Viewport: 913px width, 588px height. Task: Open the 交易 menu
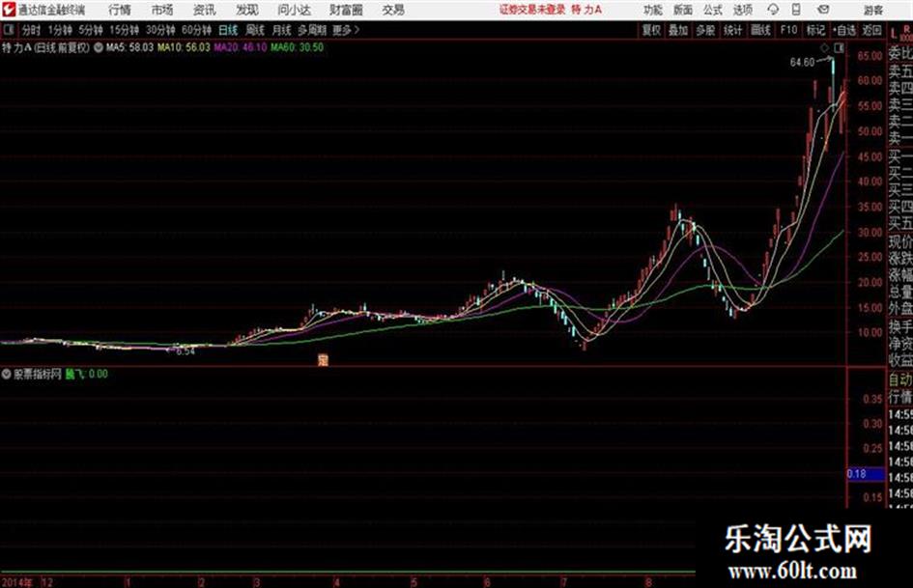[x=393, y=10]
